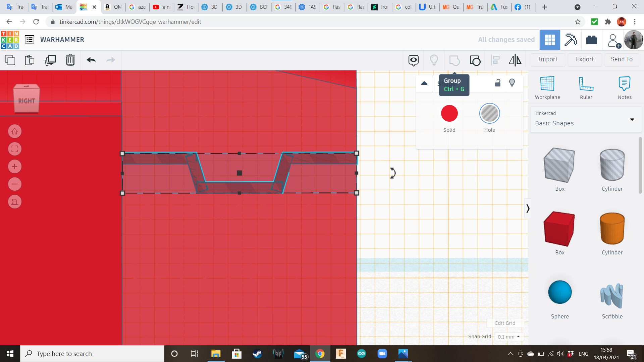The image size is (644, 362).
Task: Click the Export button
Action: pos(585,60)
